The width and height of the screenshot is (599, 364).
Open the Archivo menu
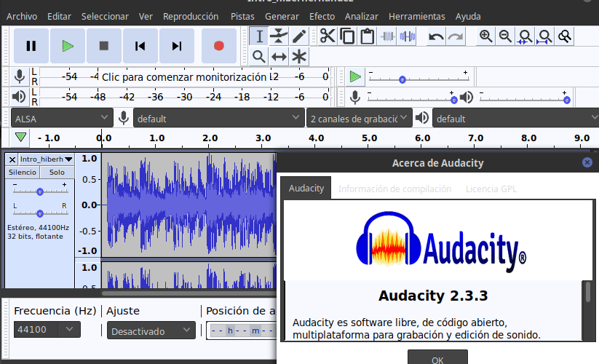(x=22, y=17)
